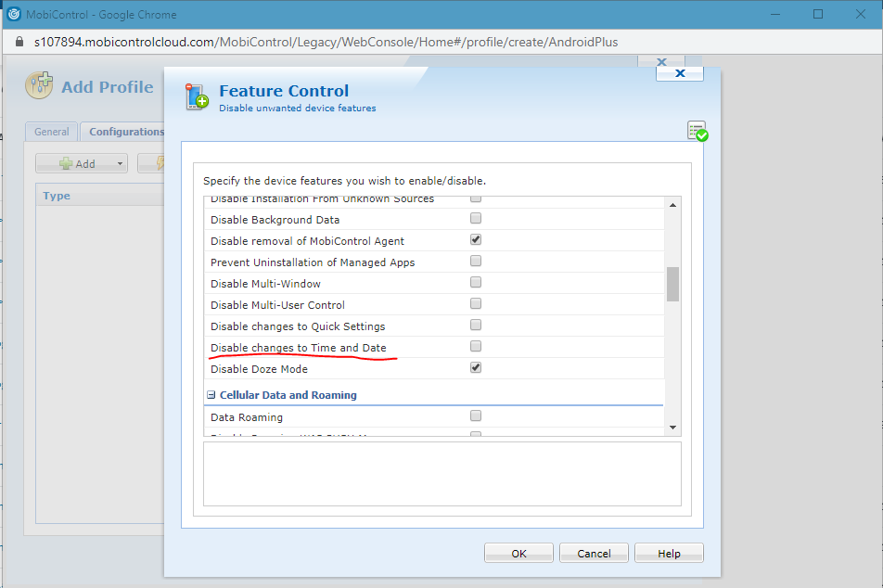Check the Data Roaming checkbox
The height and width of the screenshot is (588, 883).
tap(476, 416)
